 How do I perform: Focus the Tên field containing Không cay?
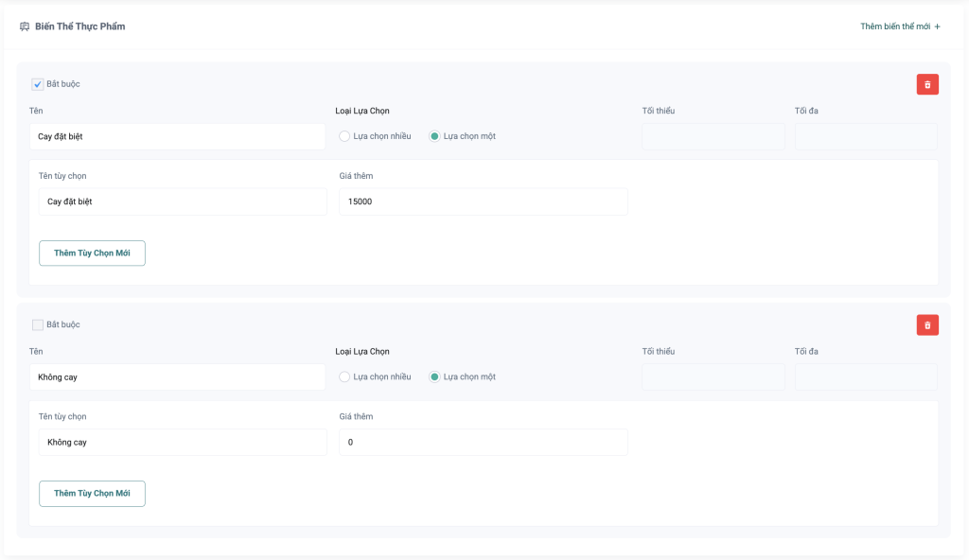(177, 376)
